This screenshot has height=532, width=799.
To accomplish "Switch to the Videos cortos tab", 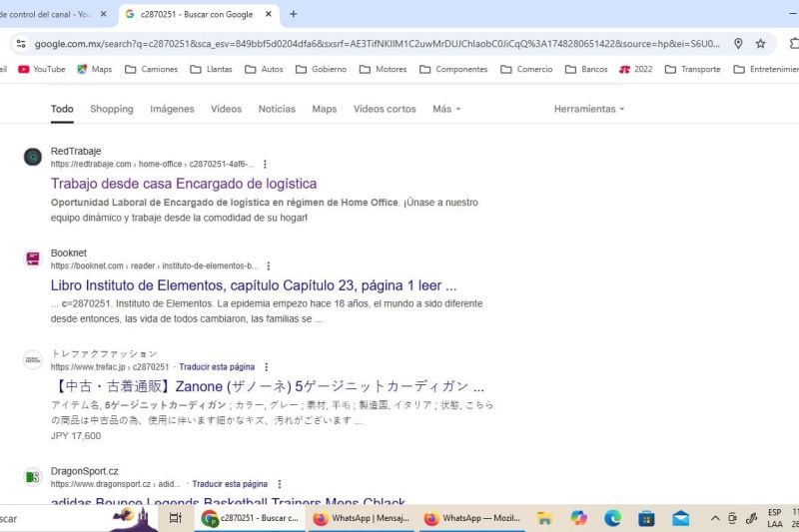I will (385, 109).
